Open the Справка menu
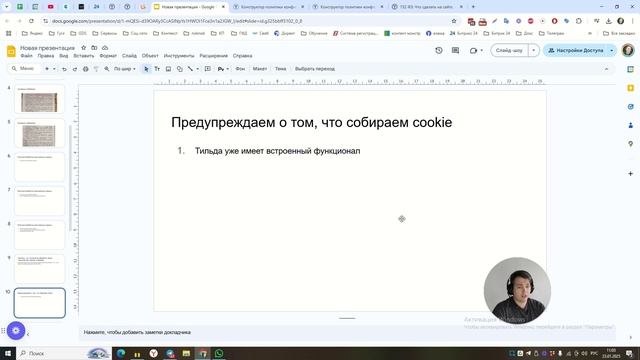 pos(242,56)
